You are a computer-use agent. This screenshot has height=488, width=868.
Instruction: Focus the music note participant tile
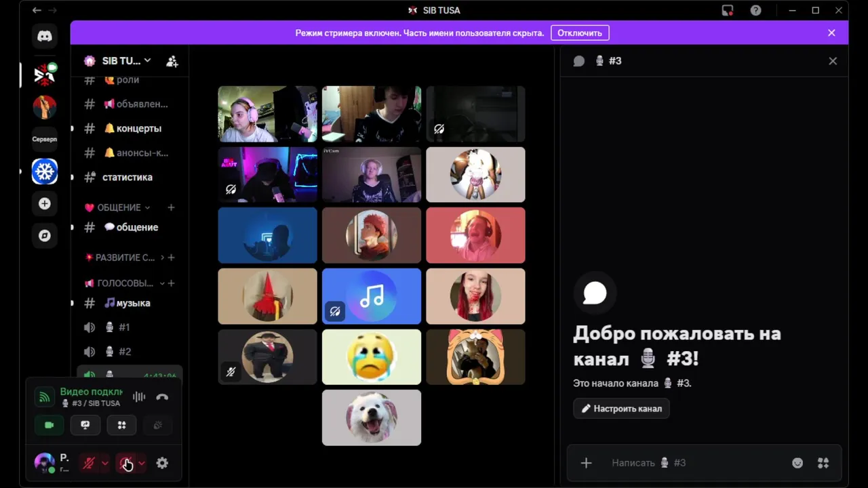click(372, 296)
